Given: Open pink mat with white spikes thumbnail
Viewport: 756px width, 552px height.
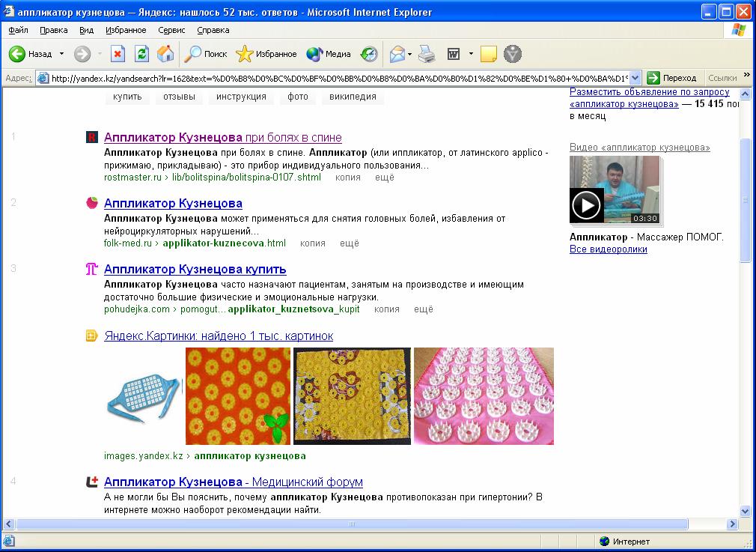Looking at the screenshot, I should click(x=484, y=396).
